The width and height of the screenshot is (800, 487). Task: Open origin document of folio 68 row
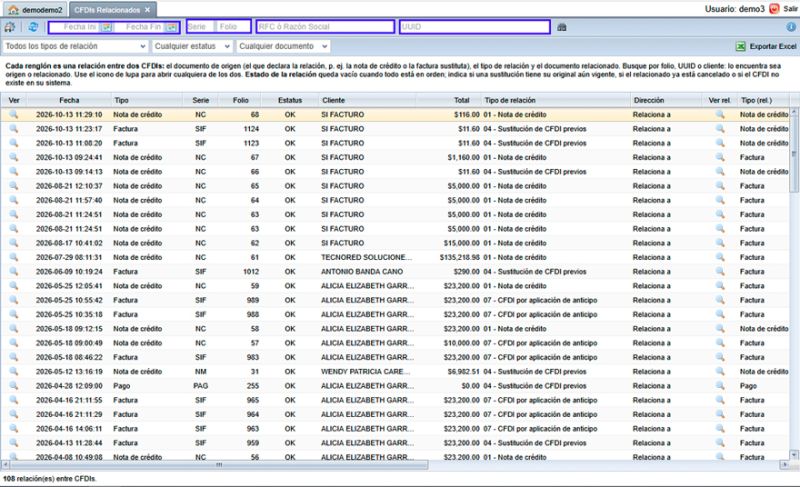click(x=14, y=114)
